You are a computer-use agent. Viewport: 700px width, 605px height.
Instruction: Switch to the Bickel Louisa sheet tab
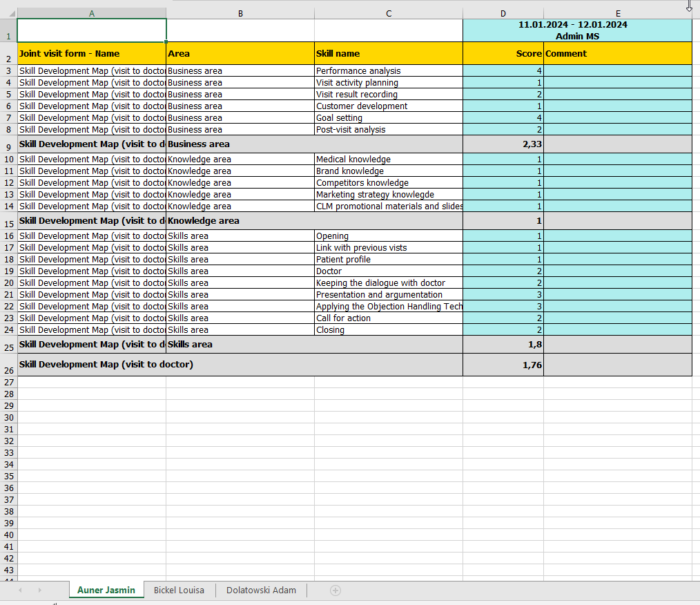click(179, 590)
